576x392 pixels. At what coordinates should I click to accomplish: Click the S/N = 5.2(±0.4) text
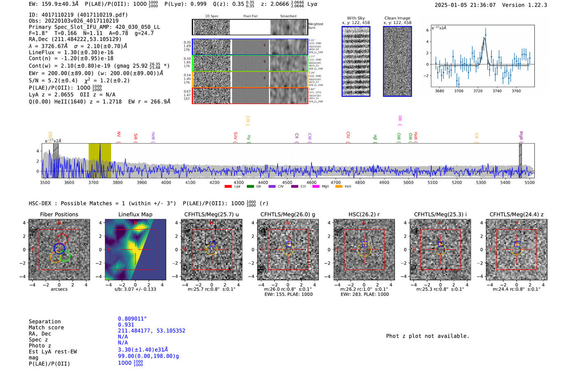coord(53,80)
